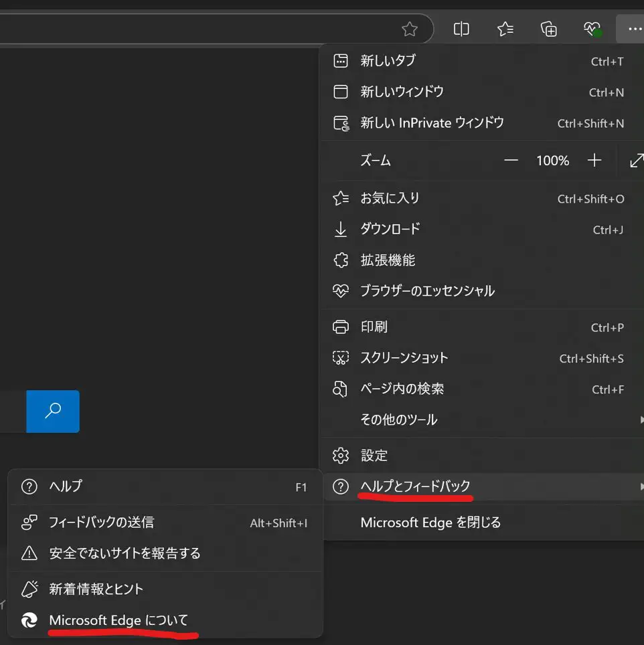
Task: Open ブラウザーのエッセンシャル menu item
Action: (x=481, y=291)
